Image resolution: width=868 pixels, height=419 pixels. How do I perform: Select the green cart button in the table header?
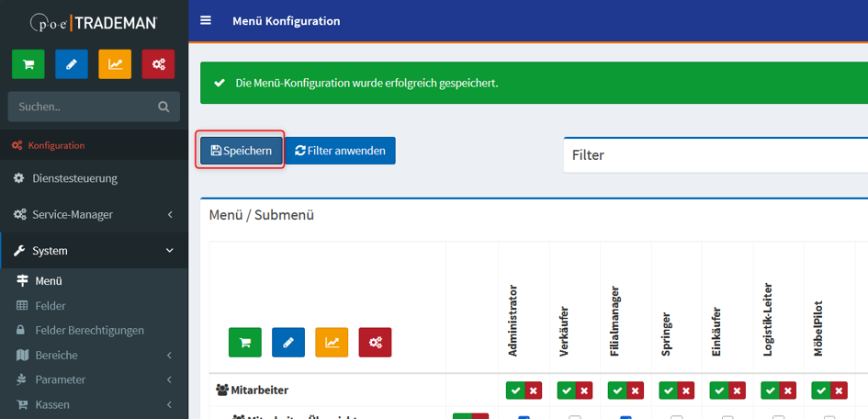tap(245, 343)
